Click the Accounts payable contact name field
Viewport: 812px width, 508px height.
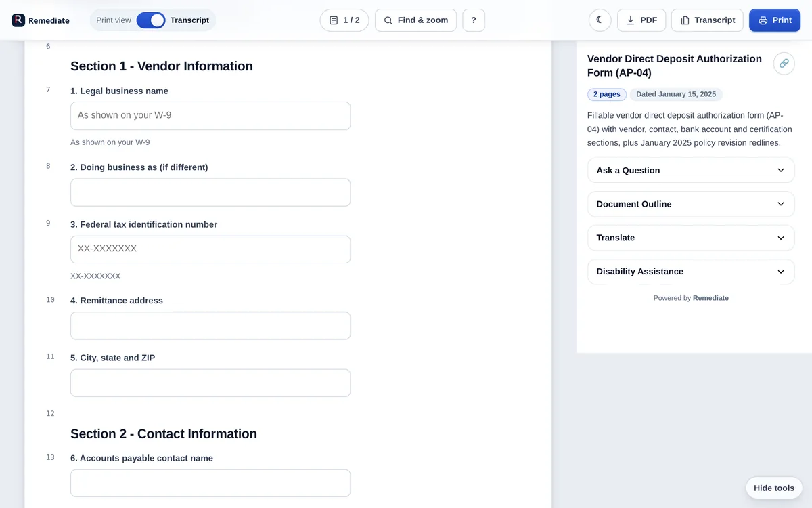click(x=210, y=484)
